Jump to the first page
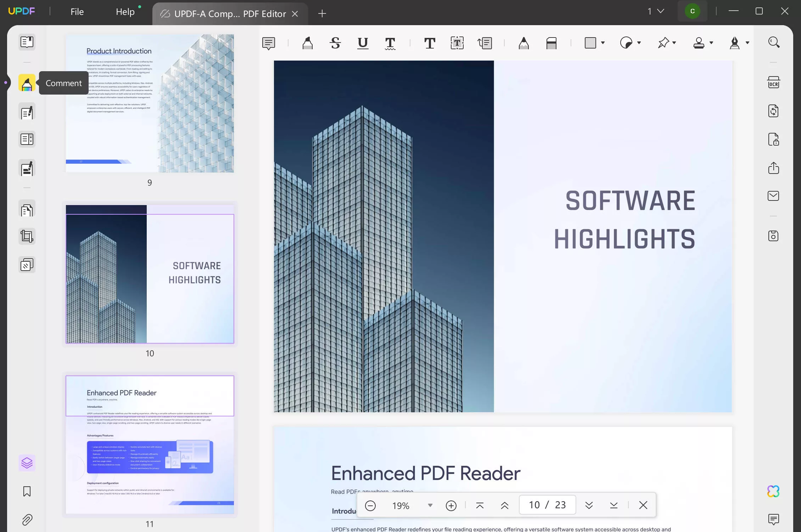Viewport: 801px width, 532px height. 480,505
